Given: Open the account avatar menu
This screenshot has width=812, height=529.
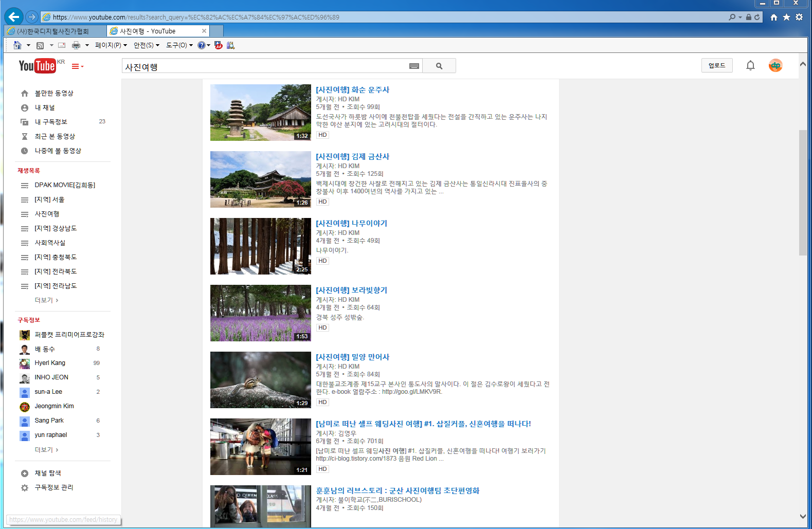Looking at the screenshot, I should point(775,65).
